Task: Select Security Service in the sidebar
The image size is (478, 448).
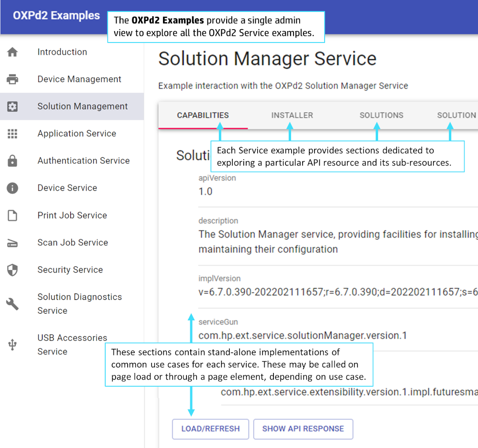Action: 70,269
